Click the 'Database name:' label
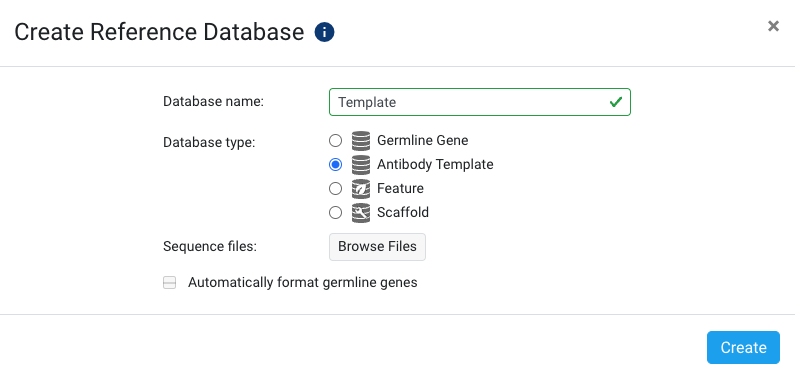Screen dimensions: 795x377 click(x=213, y=102)
